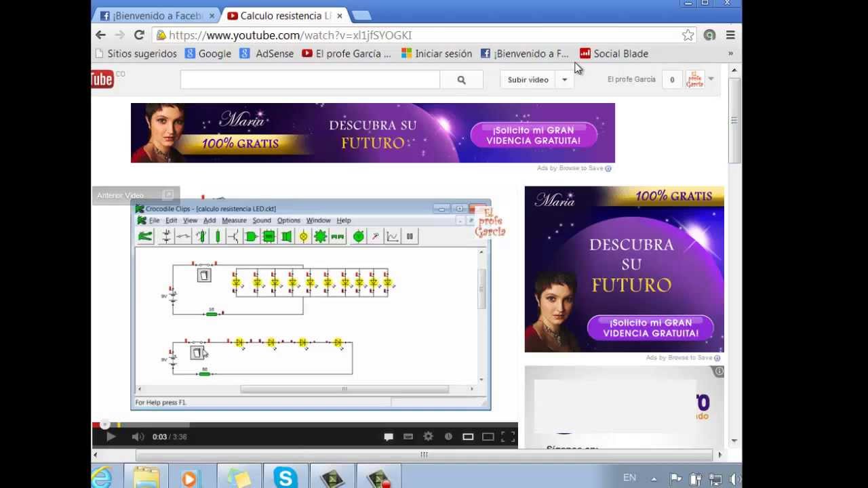Enter fullscreen video mode
This screenshot has width=868, height=488.
point(508,436)
